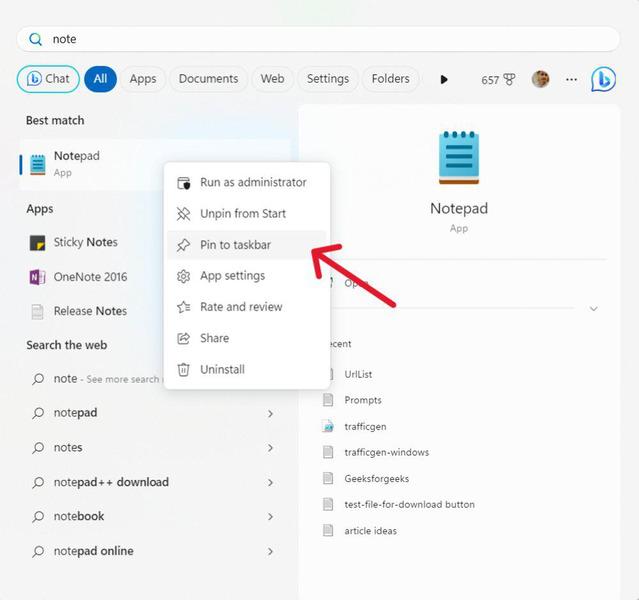
Task: Open the recent file trafficgen
Action: (x=365, y=426)
